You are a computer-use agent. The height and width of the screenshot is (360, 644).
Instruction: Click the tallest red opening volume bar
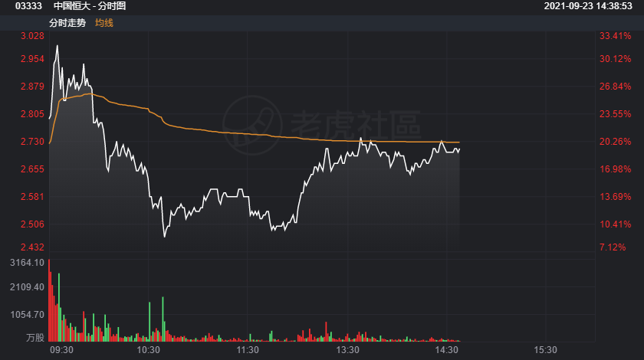pyautogui.click(x=49, y=300)
